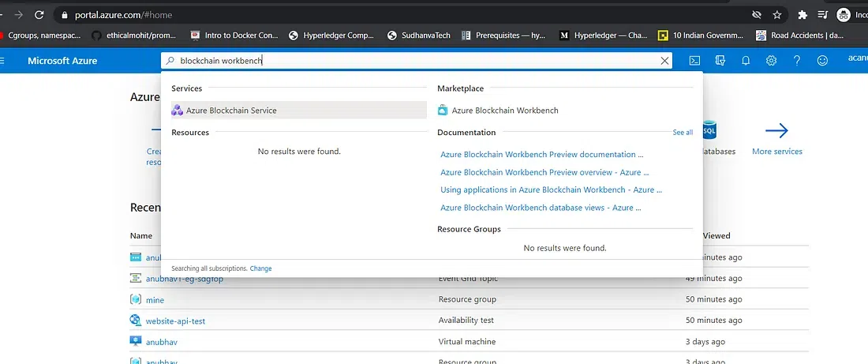This screenshot has width=868, height=364.
Task: Clear the search box with the X
Action: pyautogui.click(x=664, y=61)
